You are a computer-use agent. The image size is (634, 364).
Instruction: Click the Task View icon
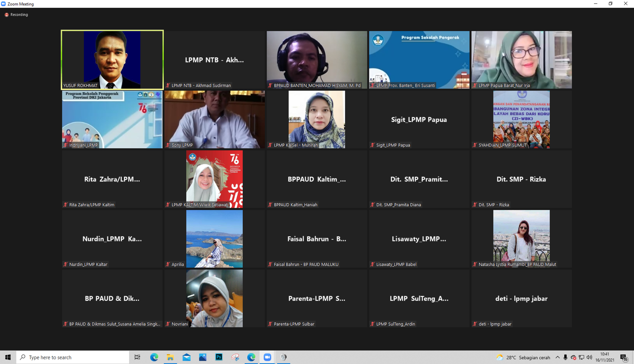click(x=137, y=357)
